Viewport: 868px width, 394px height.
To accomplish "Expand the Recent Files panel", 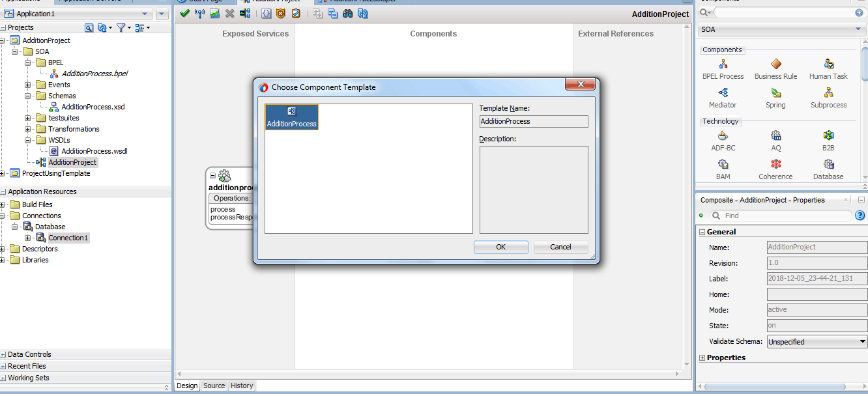I will coord(3,367).
